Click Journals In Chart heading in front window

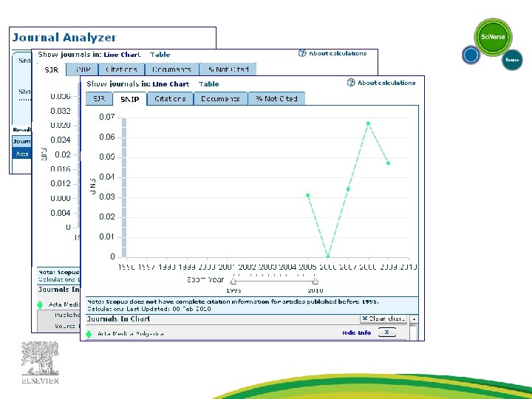[118, 319]
